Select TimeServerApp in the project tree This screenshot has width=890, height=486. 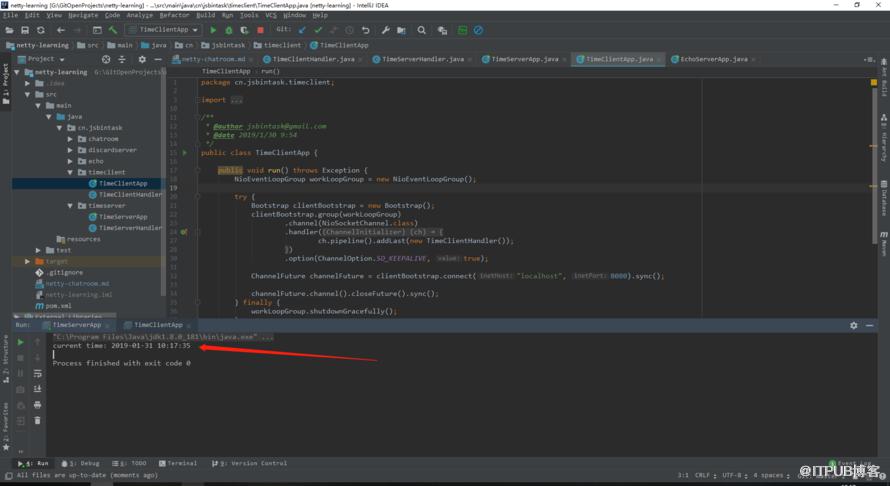pyautogui.click(x=118, y=217)
